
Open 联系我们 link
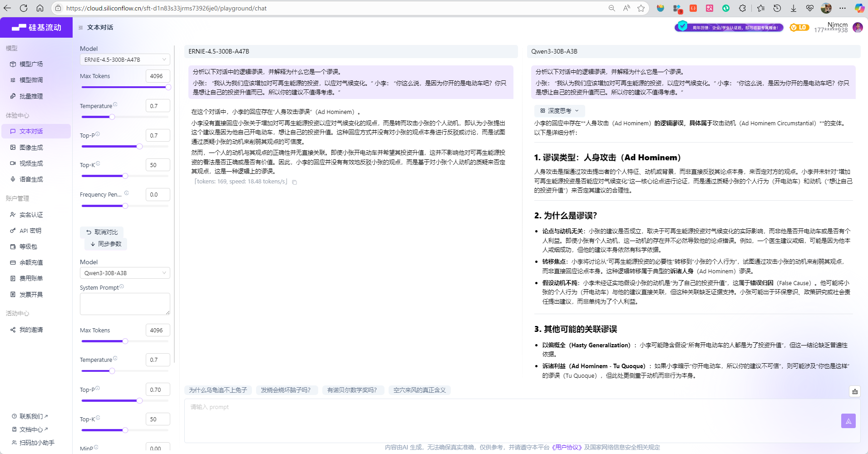(x=30, y=416)
